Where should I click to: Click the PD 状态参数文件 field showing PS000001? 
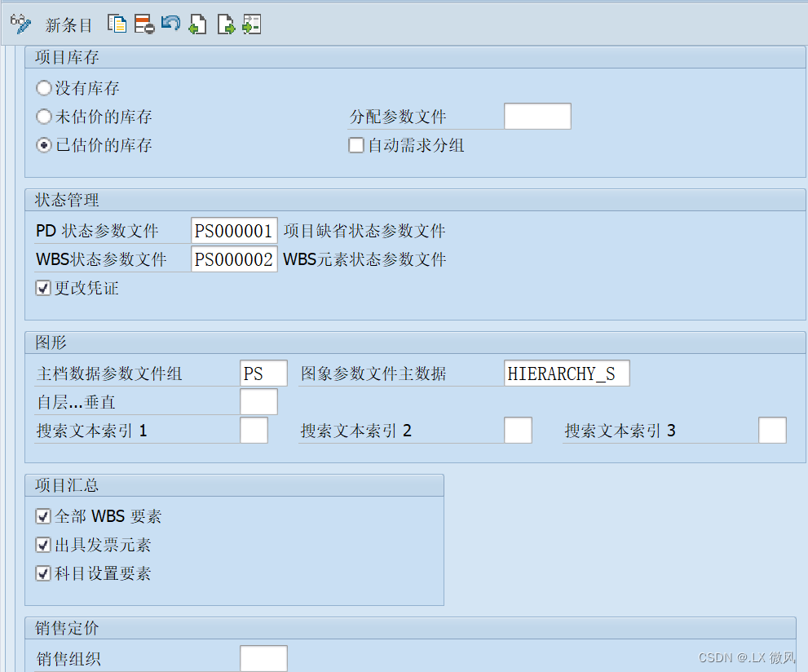point(234,230)
